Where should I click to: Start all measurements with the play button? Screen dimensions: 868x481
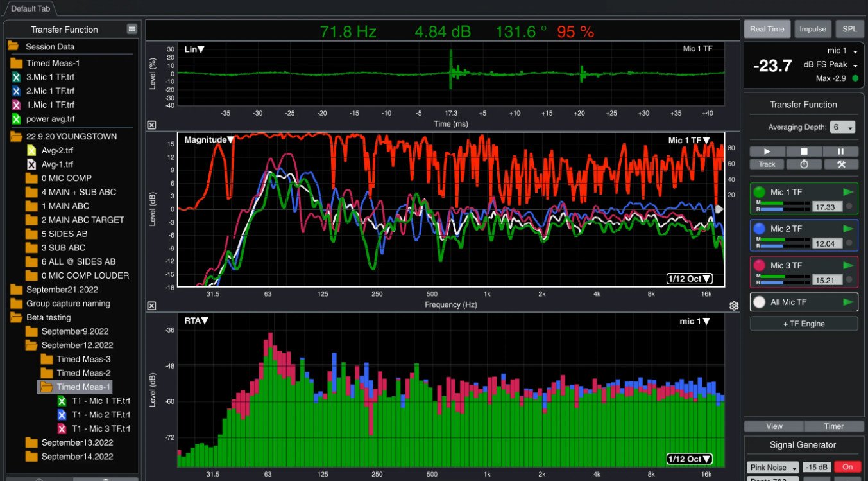767,152
